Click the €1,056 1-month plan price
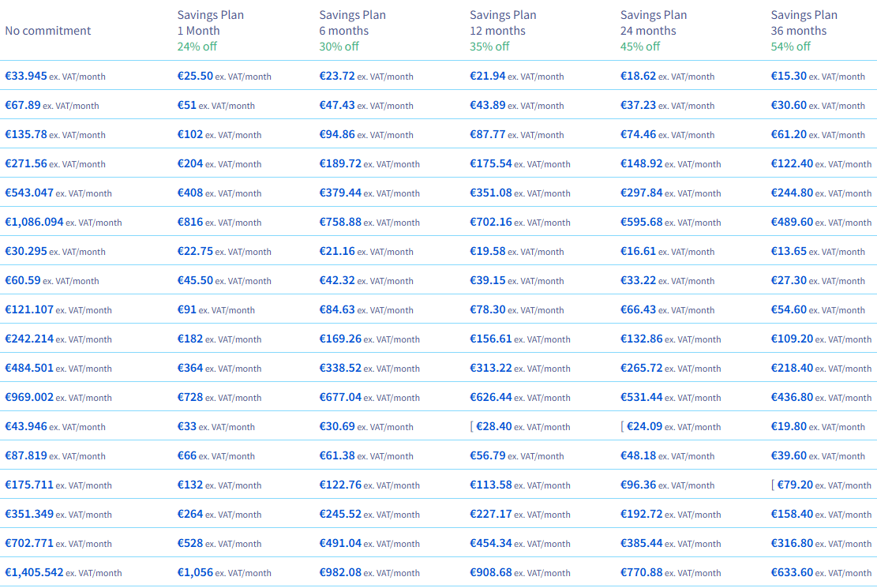Image resolution: width=877 pixels, height=588 pixels. [x=194, y=573]
